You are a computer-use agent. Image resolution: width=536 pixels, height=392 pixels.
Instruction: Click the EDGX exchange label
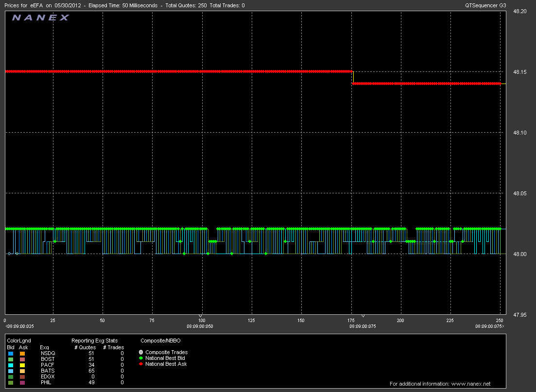(48, 376)
